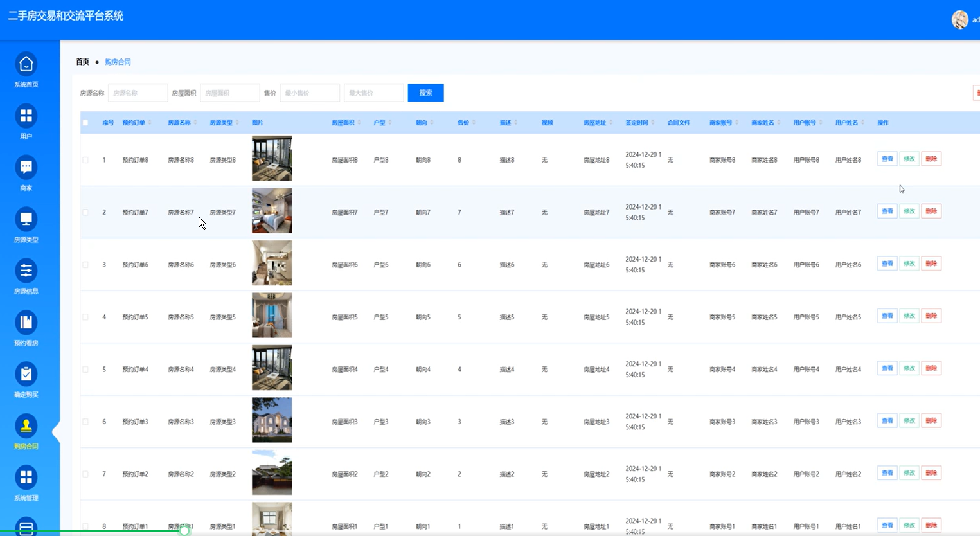Viewport: 980px width, 536px height.
Task: Focus the 房屋面积 search input
Action: [x=230, y=93]
